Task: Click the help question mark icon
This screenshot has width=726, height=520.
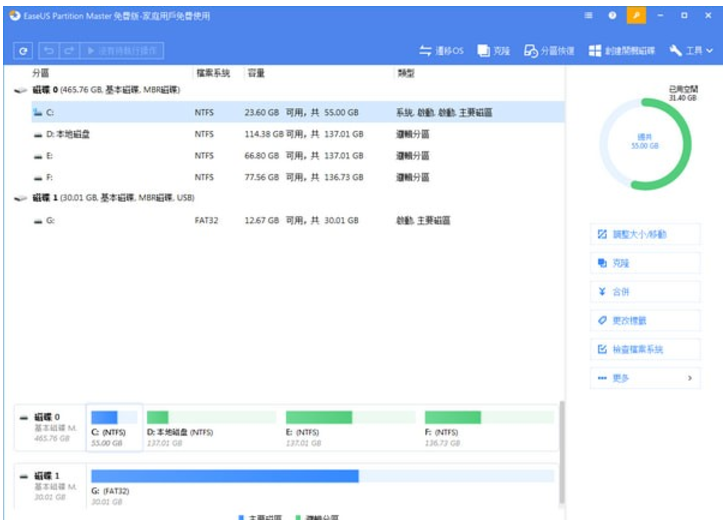Action: click(612, 16)
